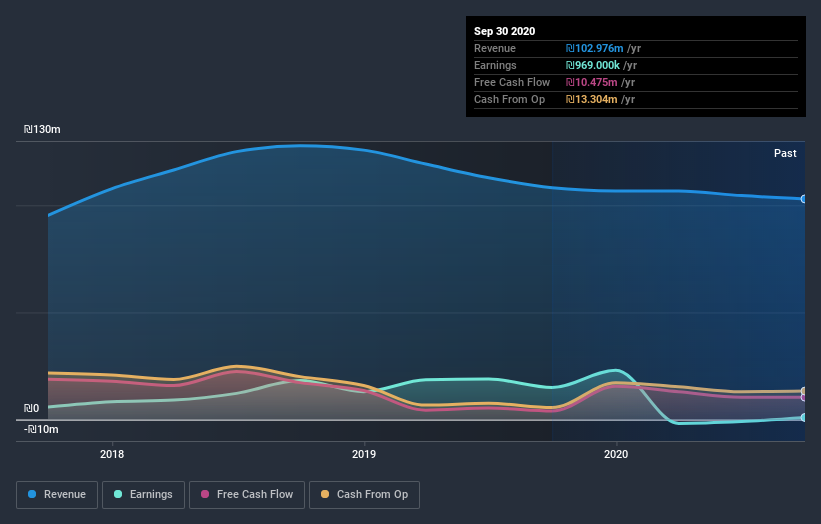The image size is (821, 524).
Task: Click the ₪130m y-axis label
Action: [42, 129]
